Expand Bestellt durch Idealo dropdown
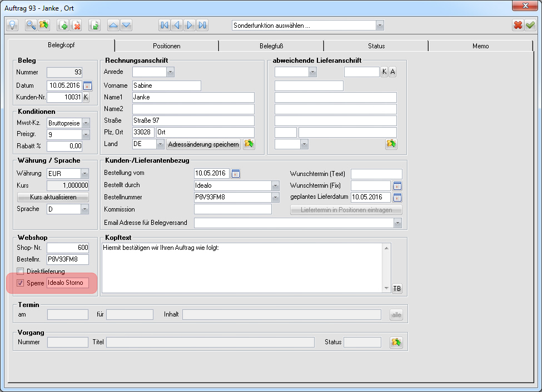This screenshot has width=542, height=392. tap(275, 186)
